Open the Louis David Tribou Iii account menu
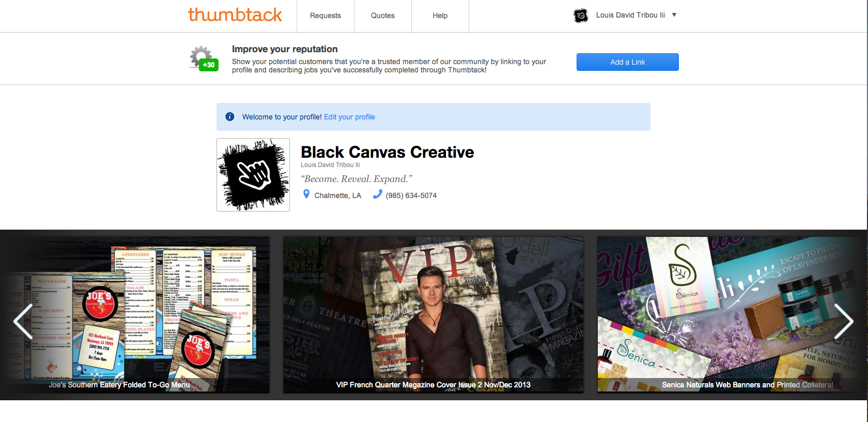Viewport: 868px width, 422px height. [630, 15]
